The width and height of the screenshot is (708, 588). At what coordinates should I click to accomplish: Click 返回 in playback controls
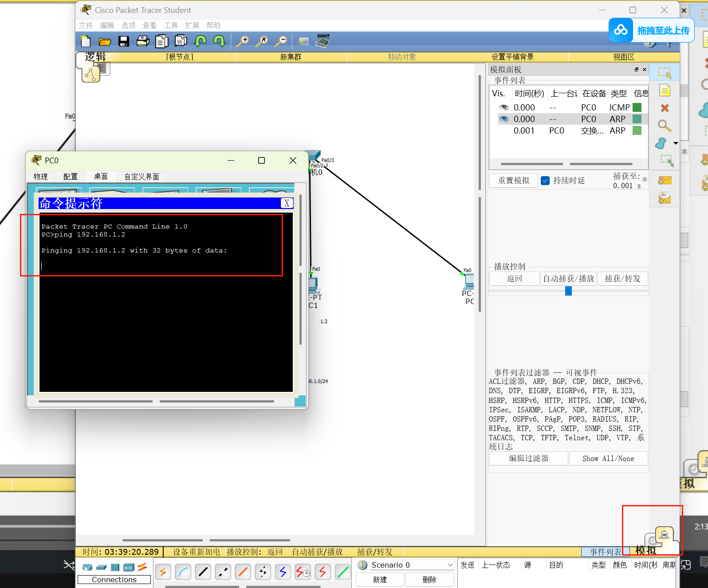pos(515,279)
